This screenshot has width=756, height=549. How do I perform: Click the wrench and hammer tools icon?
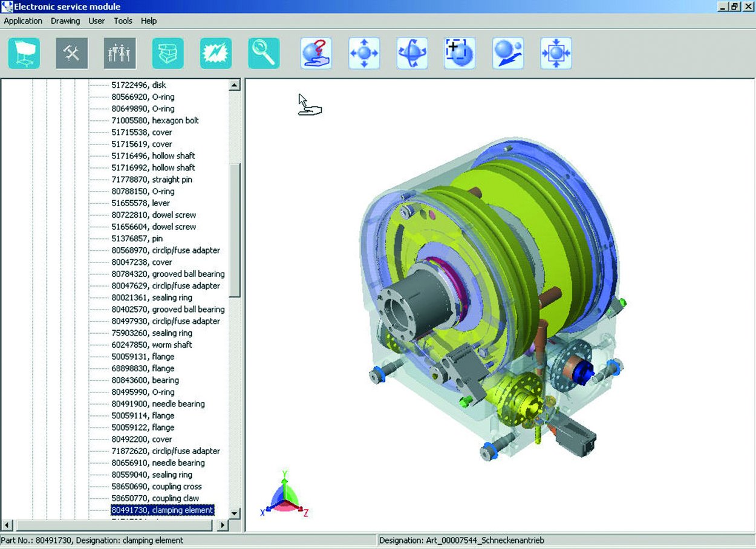click(72, 53)
